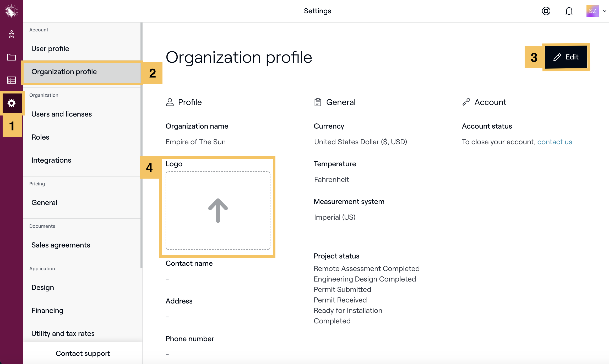Image resolution: width=609 pixels, height=364 pixels.
Task: Select the settings gear icon
Action: point(12,103)
